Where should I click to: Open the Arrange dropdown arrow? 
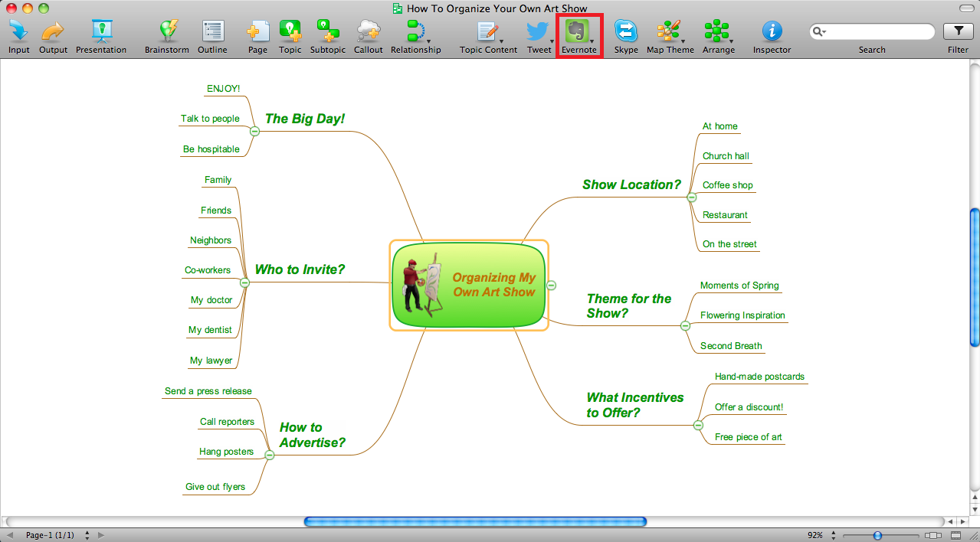click(731, 41)
